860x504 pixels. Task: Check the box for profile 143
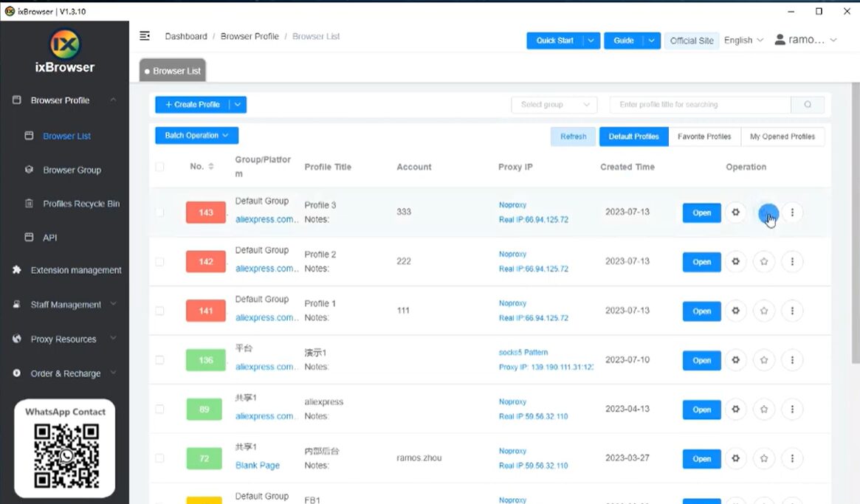(159, 213)
